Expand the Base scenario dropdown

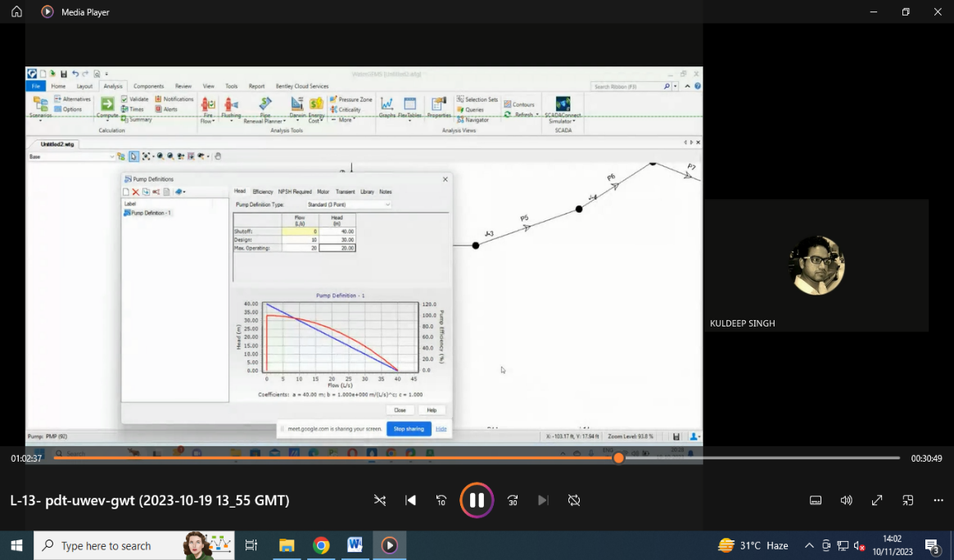coord(111,157)
